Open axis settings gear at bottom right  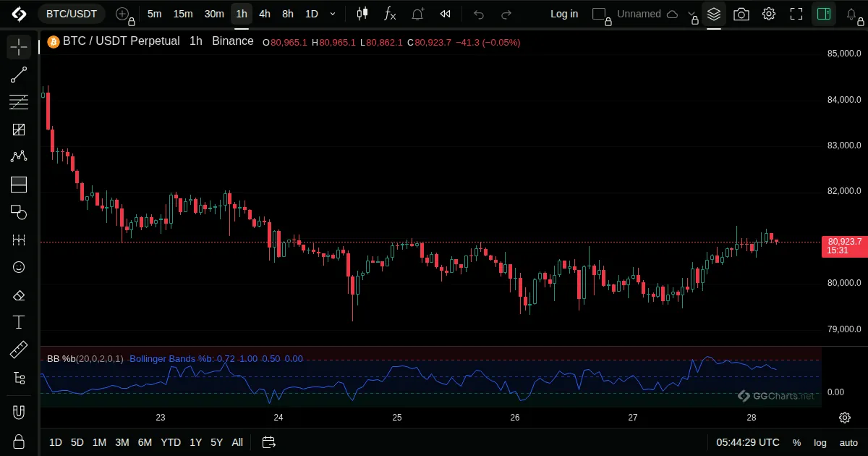845,418
